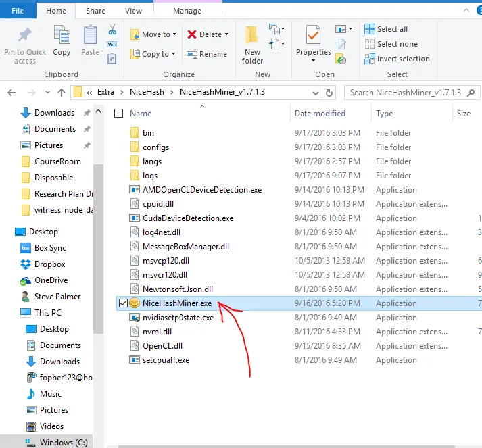Select CudaDeviceDetection.exe file
This screenshot has height=448, width=482.
click(188, 218)
